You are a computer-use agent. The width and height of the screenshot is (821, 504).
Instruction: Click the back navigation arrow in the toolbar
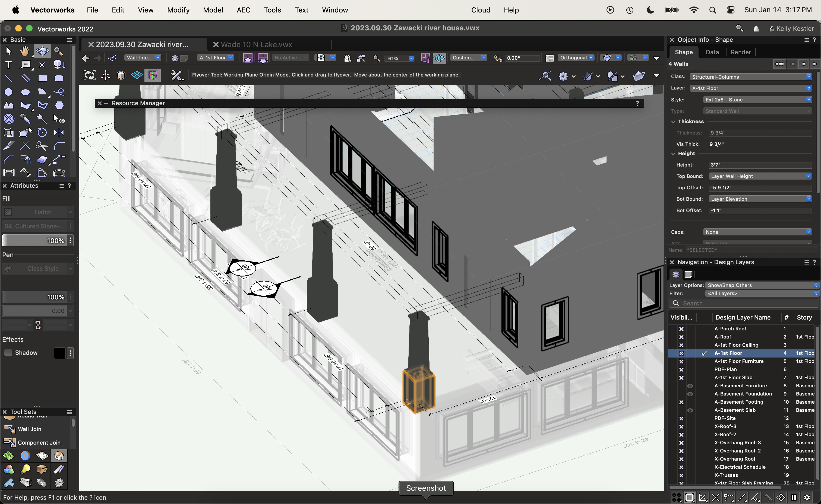86,58
